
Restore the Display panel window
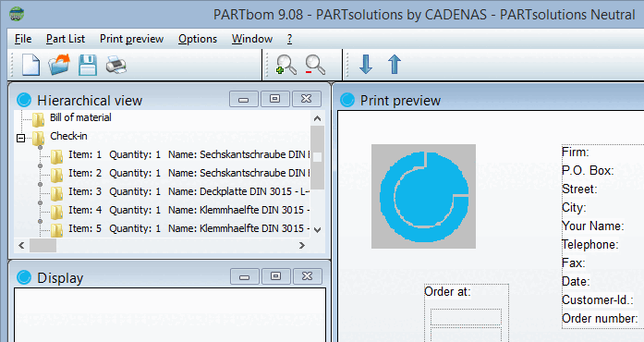click(x=275, y=276)
